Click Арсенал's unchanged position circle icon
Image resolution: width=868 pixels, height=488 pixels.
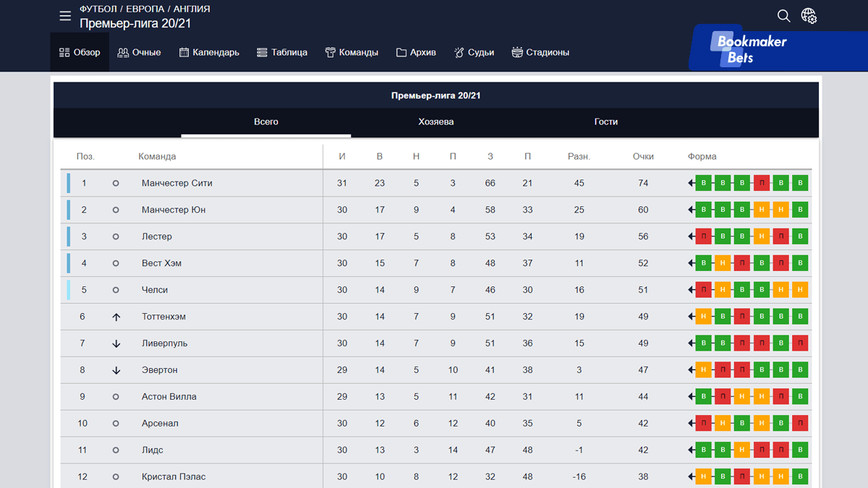[x=116, y=424]
